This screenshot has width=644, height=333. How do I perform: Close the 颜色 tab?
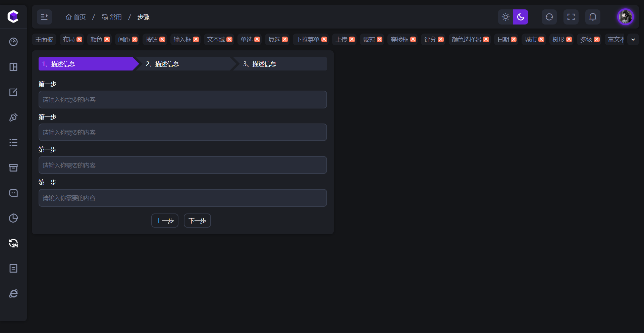107,39
